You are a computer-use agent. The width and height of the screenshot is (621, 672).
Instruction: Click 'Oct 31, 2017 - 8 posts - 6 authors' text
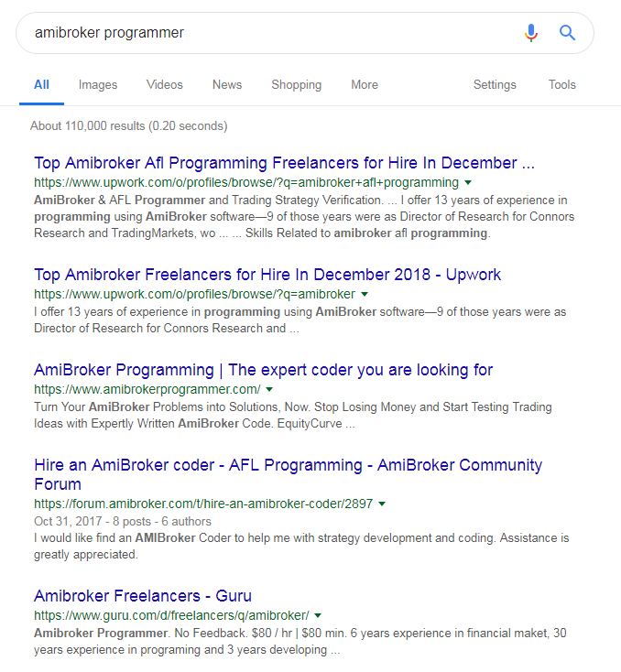pos(123,522)
